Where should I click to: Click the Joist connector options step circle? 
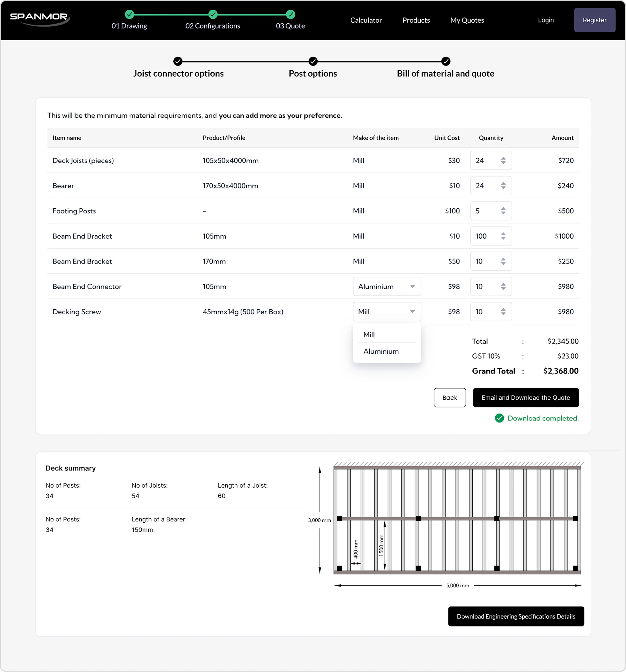[x=178, y=61]
